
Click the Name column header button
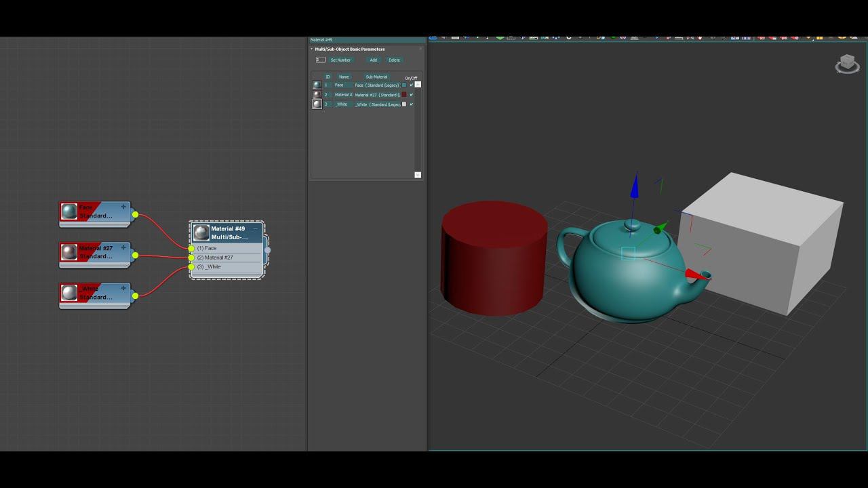pos(344,77)
